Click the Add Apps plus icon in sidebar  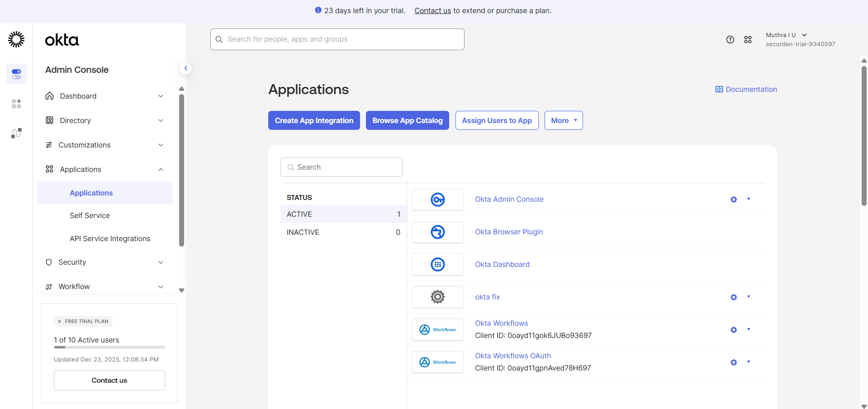coord(16,104)
